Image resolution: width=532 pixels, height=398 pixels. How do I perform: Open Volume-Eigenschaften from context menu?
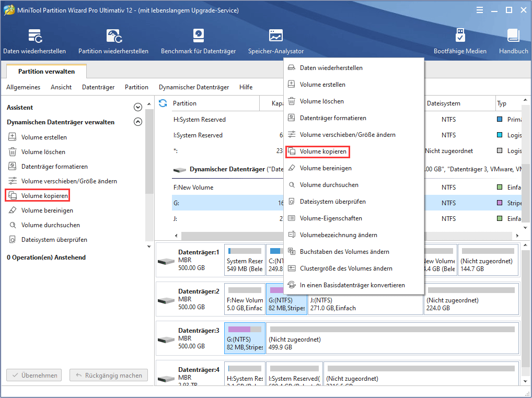pos(354,218)
